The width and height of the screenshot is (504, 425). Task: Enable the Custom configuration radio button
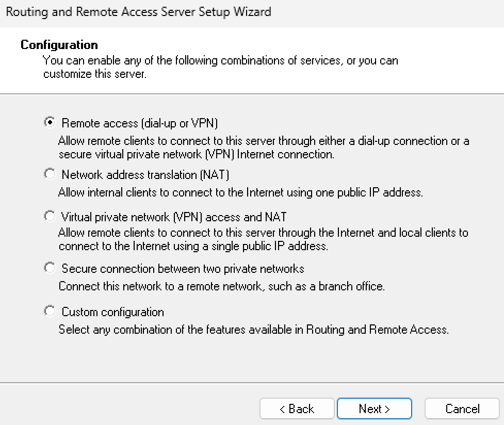[50, 312]
